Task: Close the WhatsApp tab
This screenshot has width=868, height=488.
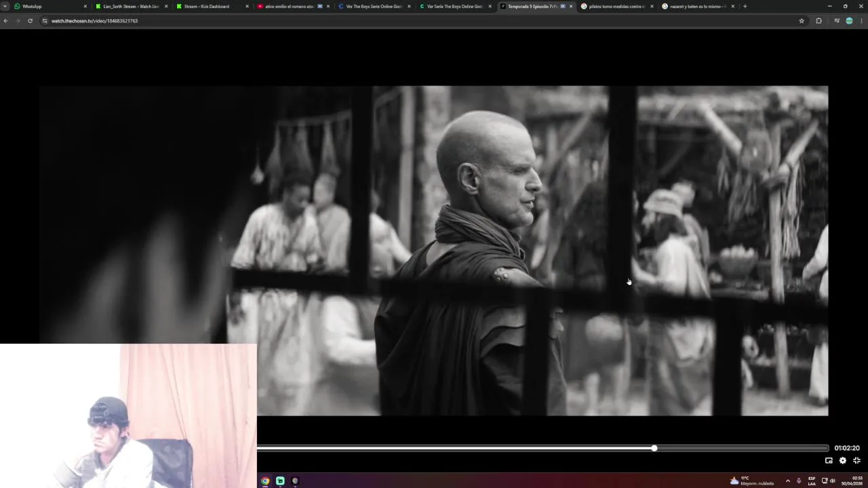Action: pyautogui.click(x=85, y=6)
